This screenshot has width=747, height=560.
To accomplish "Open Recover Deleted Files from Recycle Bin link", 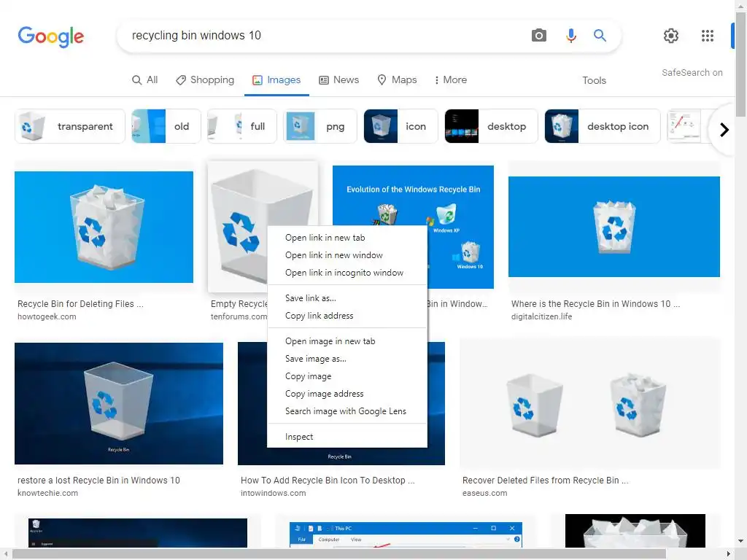I will pos(546,481).
